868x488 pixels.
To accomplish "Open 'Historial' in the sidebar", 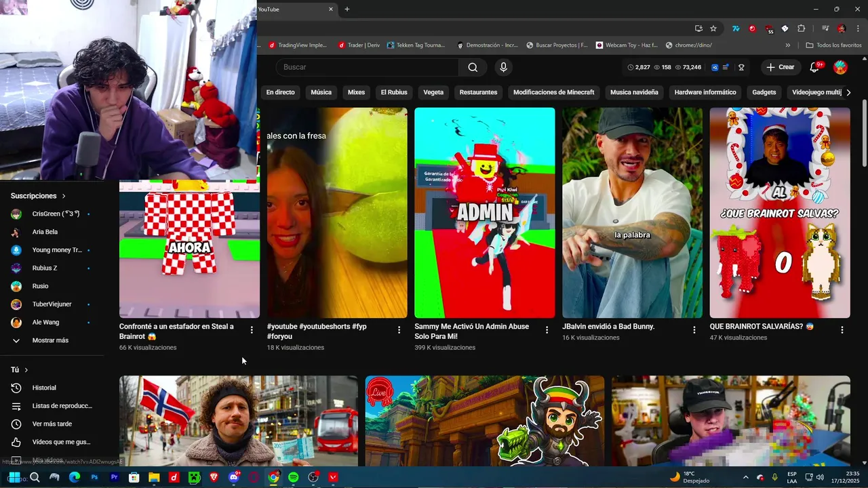I will (x=44, y=388).
